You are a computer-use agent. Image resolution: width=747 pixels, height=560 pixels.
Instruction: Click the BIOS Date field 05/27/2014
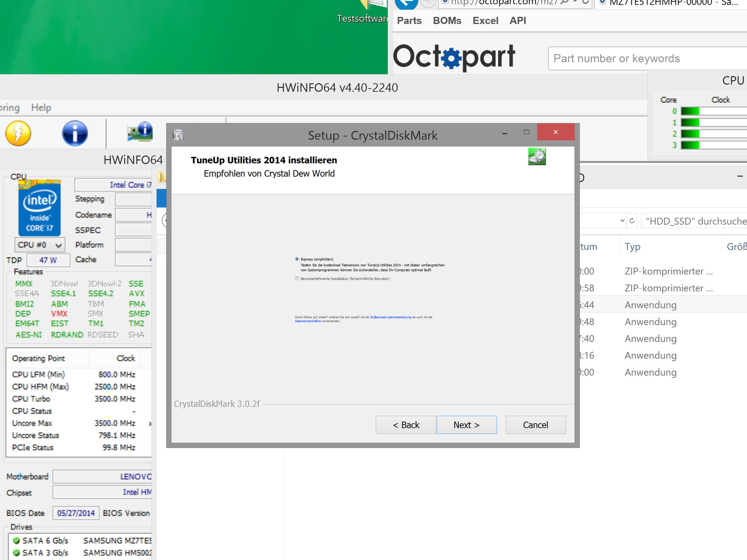76,513
